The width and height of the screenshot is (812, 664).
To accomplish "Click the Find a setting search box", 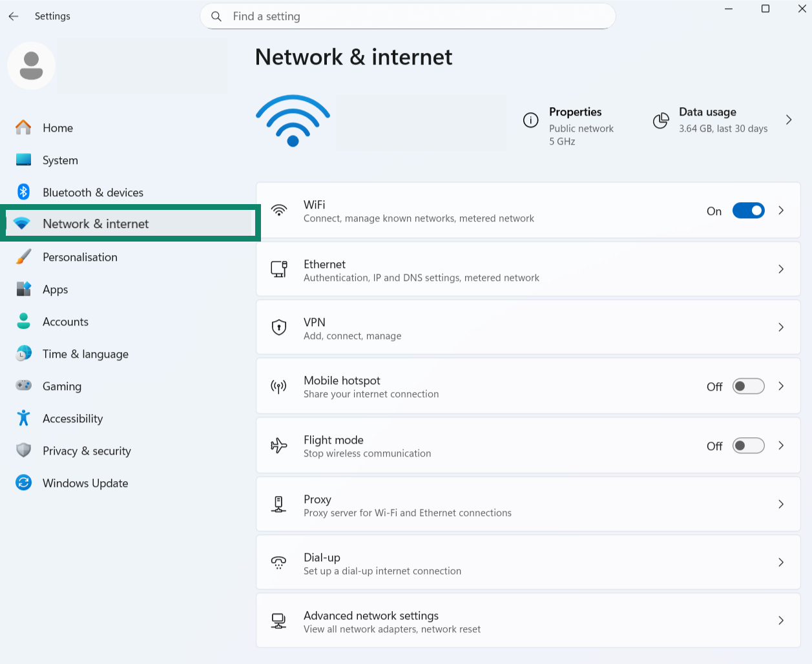I will click(x=408, y=16).
